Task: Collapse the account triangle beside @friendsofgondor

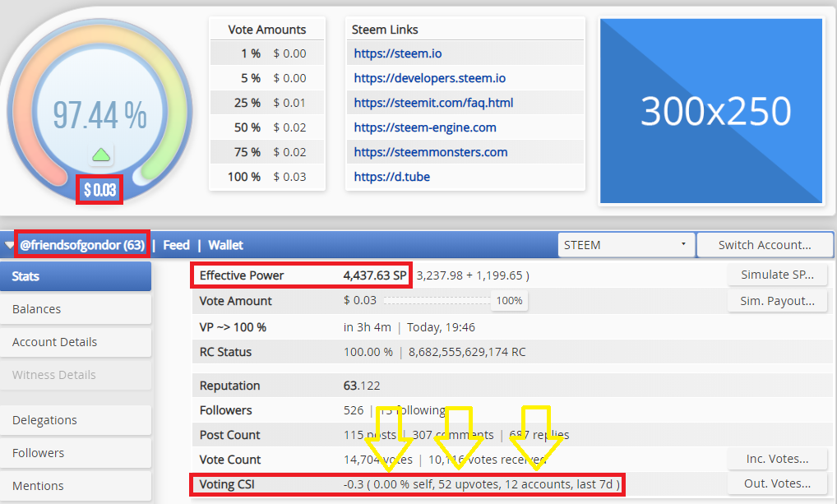Action: click(x=9, y=245)
